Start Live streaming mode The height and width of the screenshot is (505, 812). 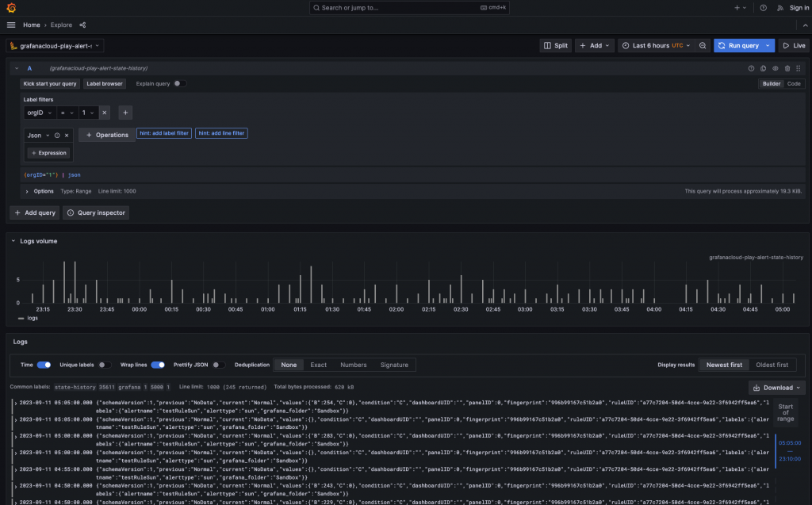[794, 45]
